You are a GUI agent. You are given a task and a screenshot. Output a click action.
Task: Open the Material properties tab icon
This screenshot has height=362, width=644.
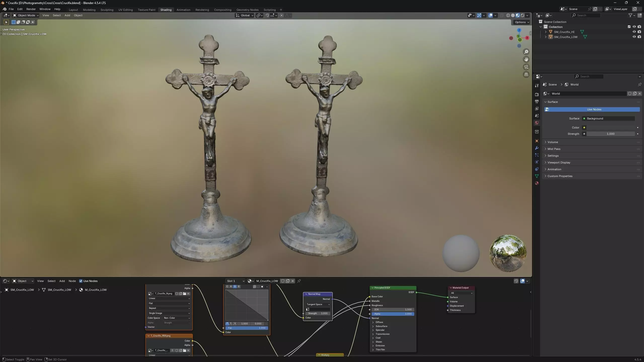click(x=537, y=183)
